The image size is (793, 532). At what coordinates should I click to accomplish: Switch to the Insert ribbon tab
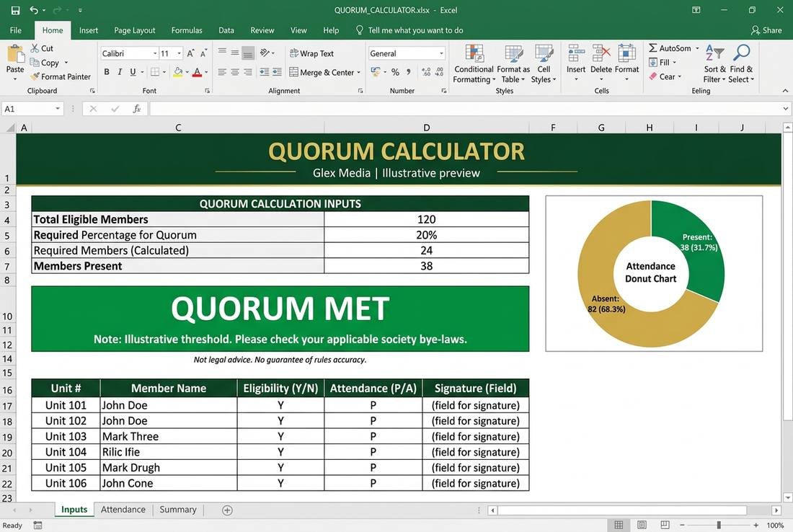pyautogui.click(x=89, y=30)
